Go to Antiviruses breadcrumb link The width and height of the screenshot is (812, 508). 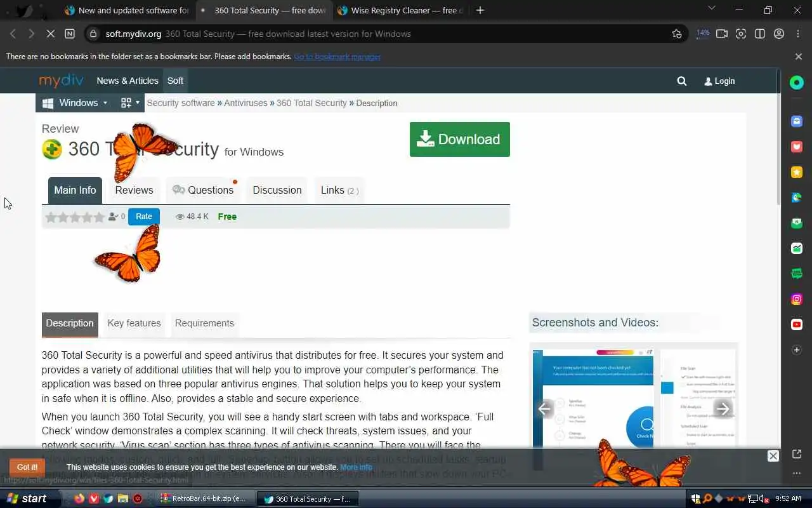coord(246,103)
